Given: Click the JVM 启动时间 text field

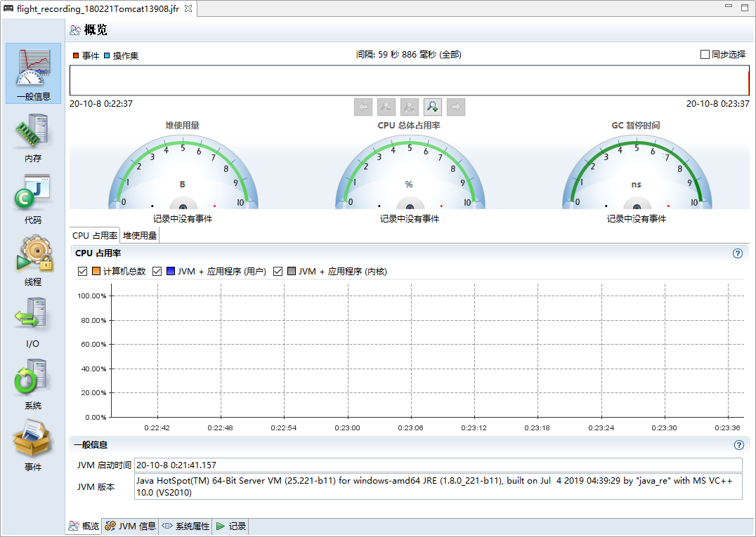Looking at the screenshot, I should (x=438, y=465).
